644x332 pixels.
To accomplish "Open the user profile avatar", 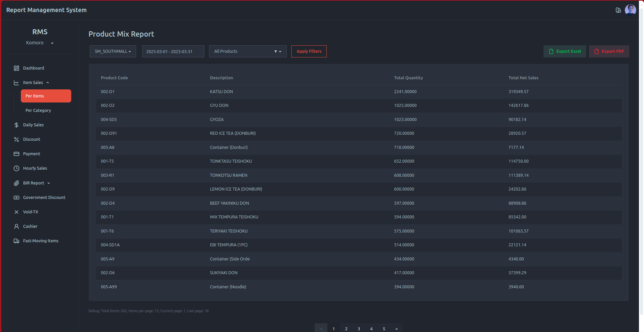I will click(630, 10).
